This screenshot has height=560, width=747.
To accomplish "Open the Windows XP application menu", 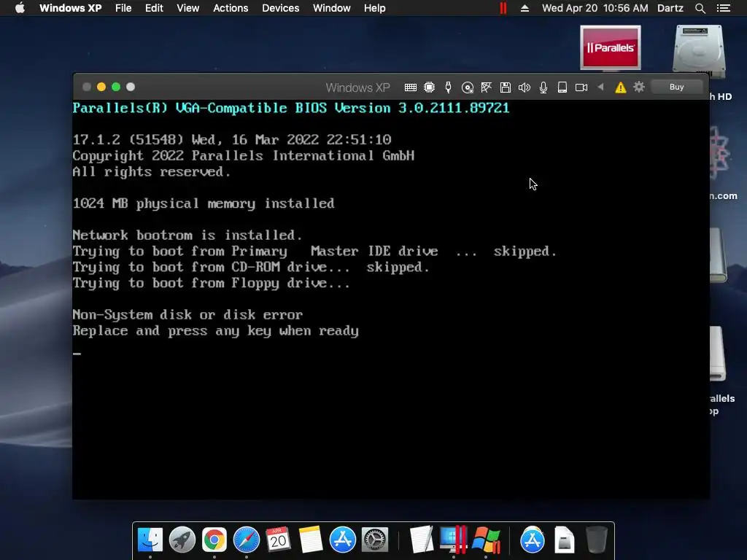I will click(x=71, y=8).
